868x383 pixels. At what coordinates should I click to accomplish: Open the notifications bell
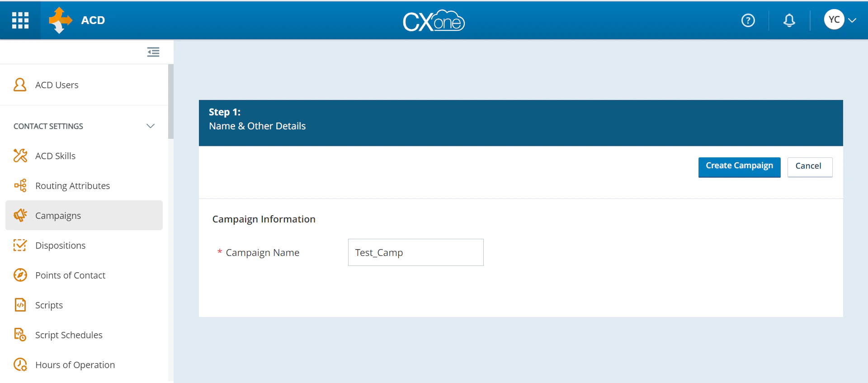(789, 20)
